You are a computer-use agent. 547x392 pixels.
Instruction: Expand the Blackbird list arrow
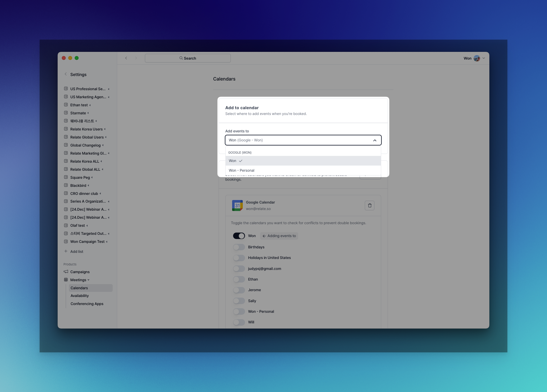point(88,186)
